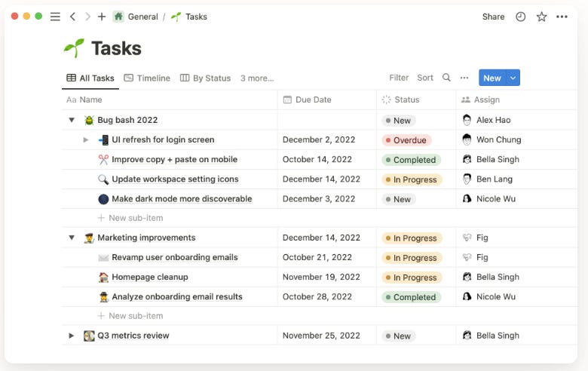
Task: Collapse the Bug bash 2022 group
Action: [x=72, y=120]
